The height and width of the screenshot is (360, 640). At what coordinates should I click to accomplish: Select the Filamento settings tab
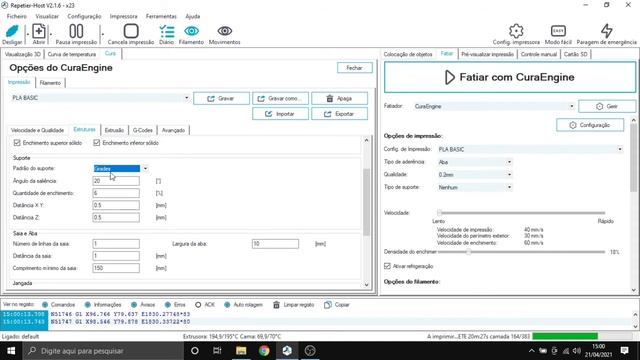pyautogui.click(x=50, y=83)
